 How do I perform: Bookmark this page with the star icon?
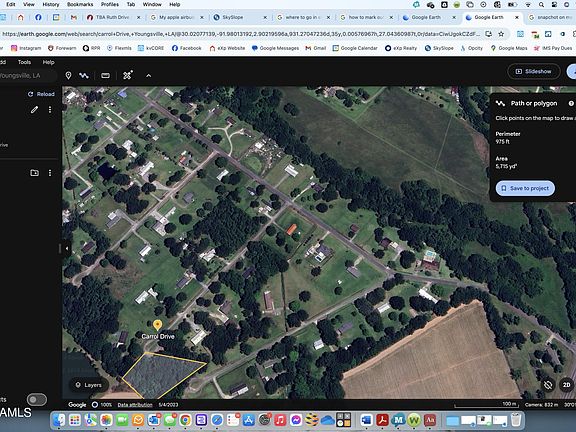click(x=501, y=34)
